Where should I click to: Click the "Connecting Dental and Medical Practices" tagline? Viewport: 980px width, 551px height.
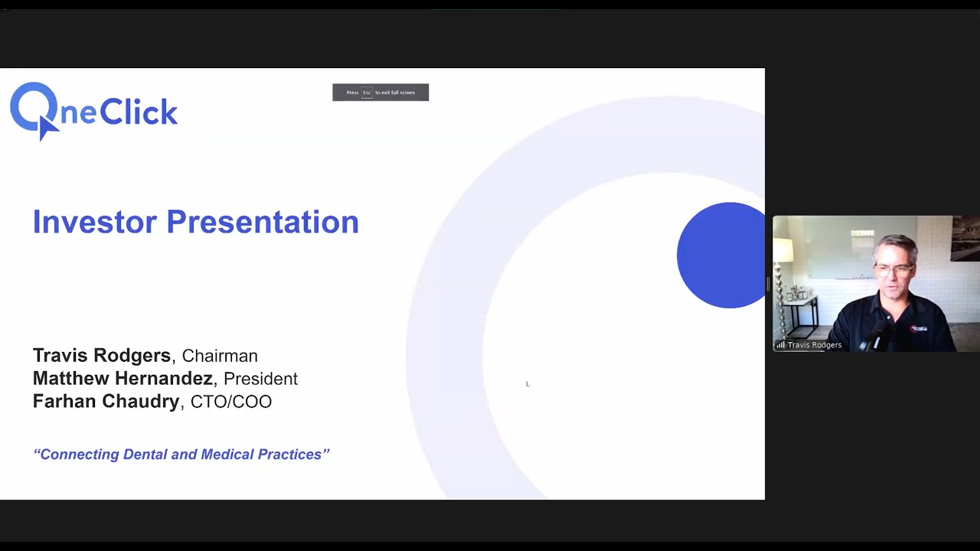coord(181,455)
